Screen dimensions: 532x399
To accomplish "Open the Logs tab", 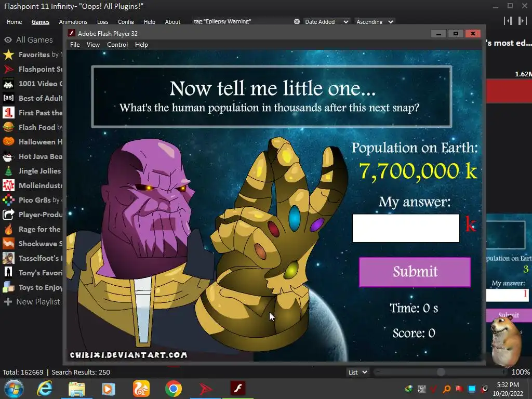I will tap(102, 22).
